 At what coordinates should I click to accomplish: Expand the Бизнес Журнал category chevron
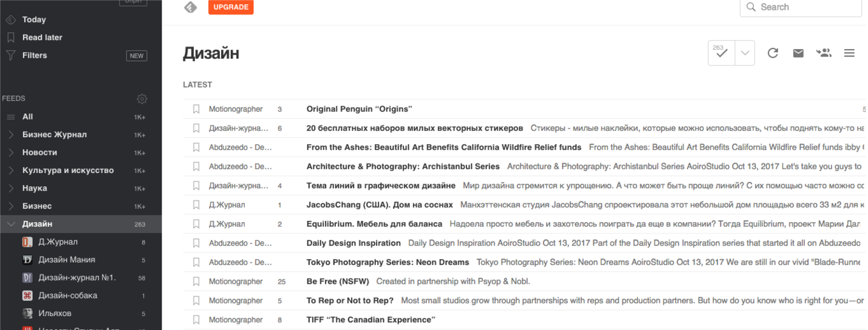pos(11,135)
